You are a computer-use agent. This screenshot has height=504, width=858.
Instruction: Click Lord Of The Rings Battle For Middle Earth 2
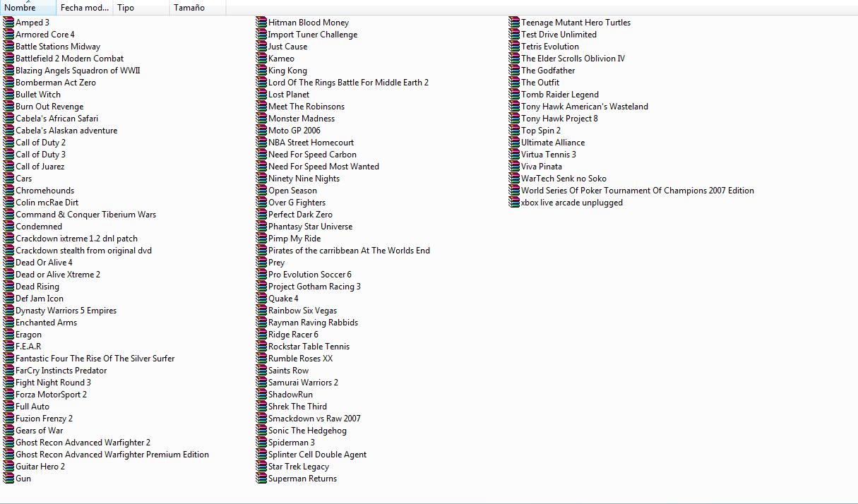point(348,83)
